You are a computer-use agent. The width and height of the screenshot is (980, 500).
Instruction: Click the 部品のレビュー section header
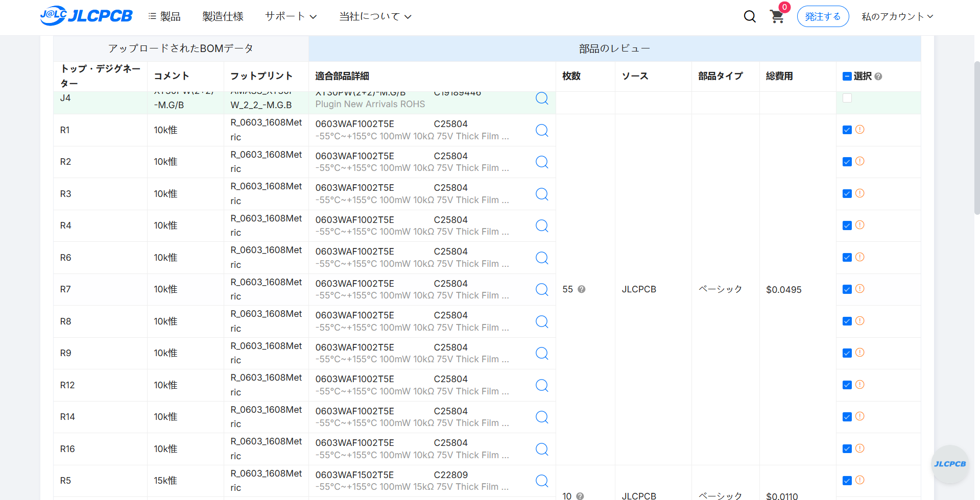pos(614,48)
